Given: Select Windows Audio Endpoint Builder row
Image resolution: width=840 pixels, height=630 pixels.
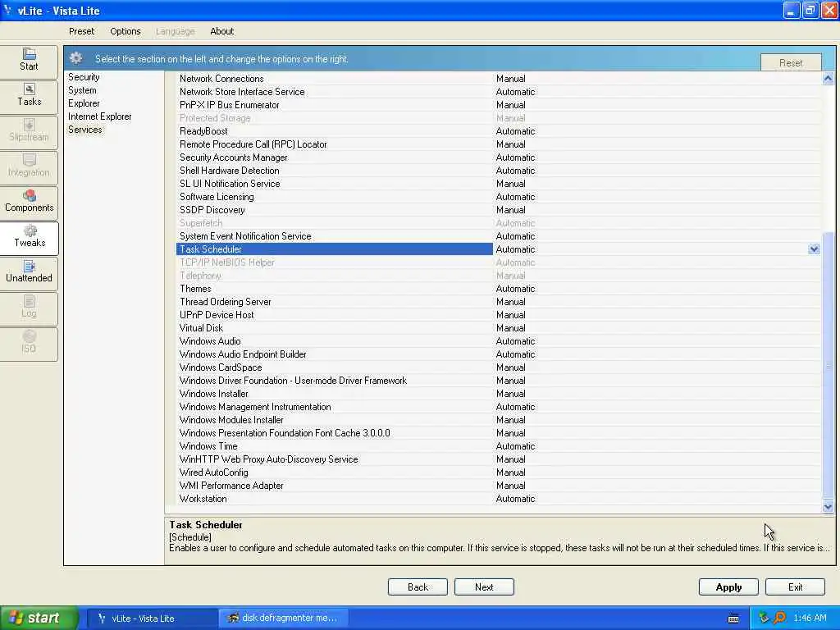Looking at the screenshot, I should pyautogui.click(x=498, y=354).
